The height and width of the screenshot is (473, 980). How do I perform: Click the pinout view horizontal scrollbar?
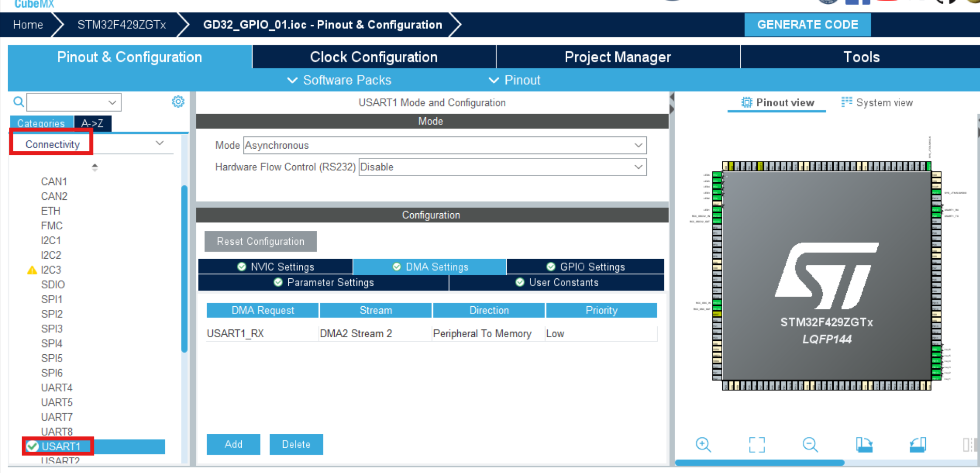pyautogui.click(x=759, y=463)
